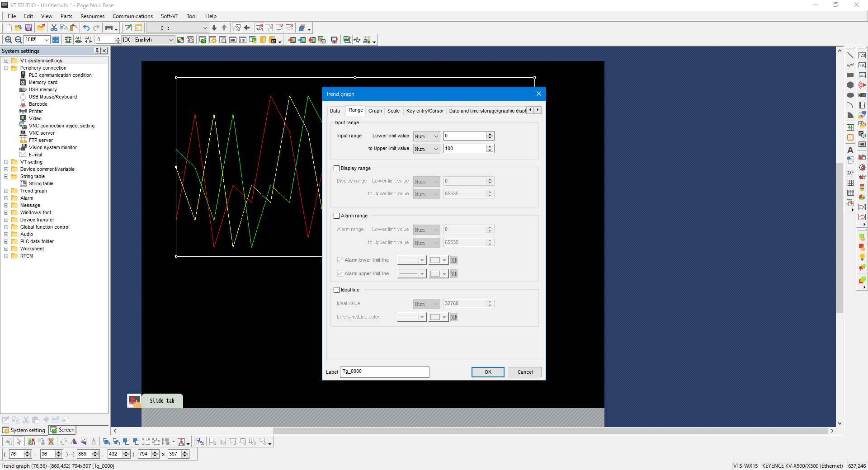Viewport: 868px width, 470px height.
Task: Click the Cancel button
Action: pyautogui.click(x=524, y=372)
